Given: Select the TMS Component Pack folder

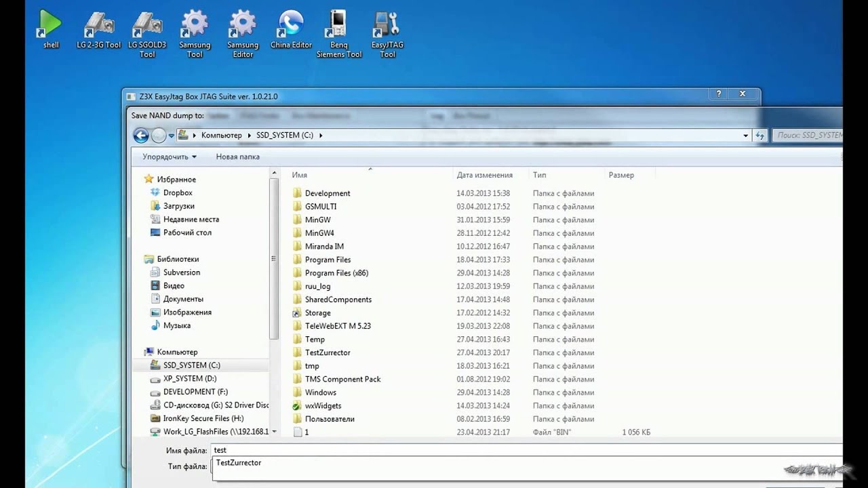Looking at the screenshot, I should tap(342, 379).
